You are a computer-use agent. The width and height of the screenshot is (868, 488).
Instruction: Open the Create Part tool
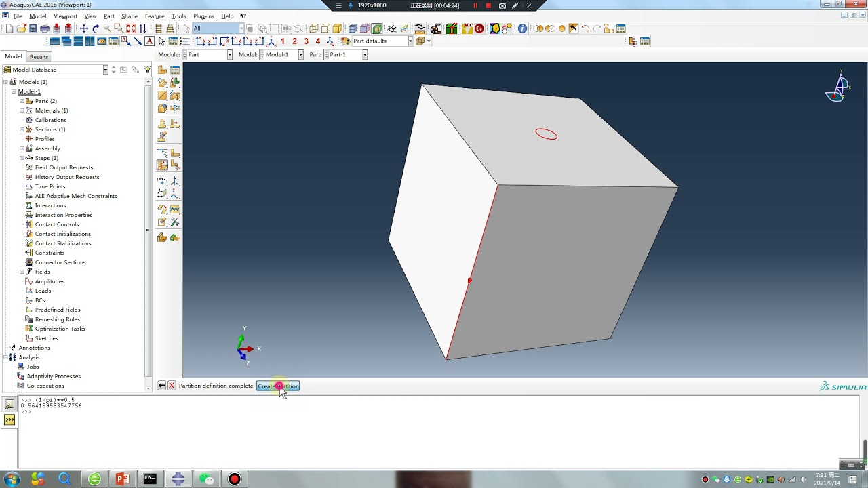pos(162,70)
